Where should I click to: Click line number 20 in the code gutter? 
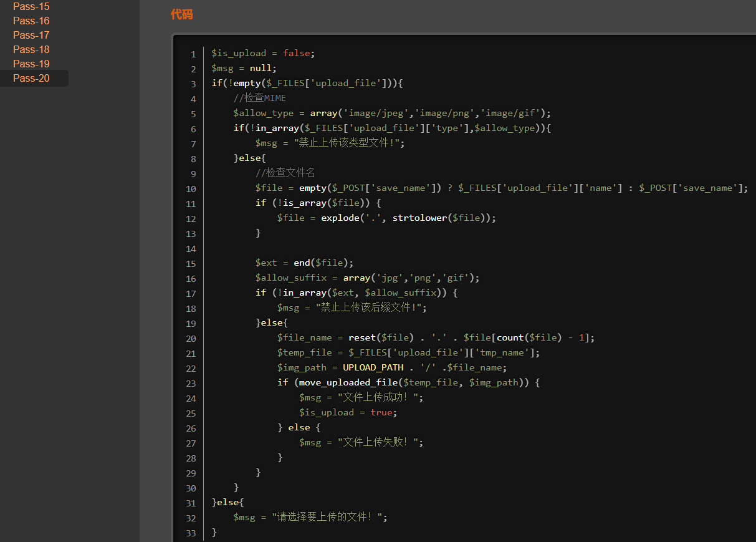[x=191, y=339]
